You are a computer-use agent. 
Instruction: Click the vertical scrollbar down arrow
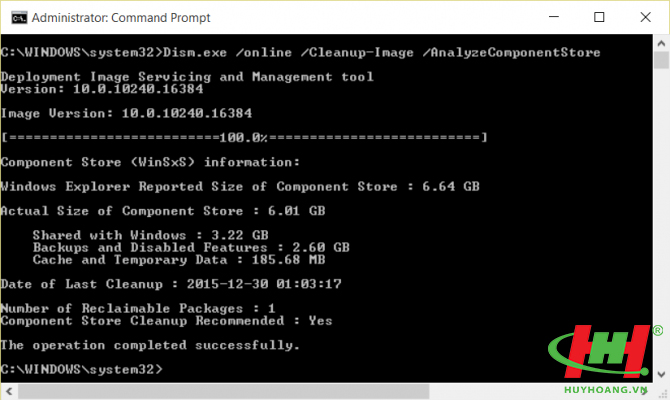point(661,374)
